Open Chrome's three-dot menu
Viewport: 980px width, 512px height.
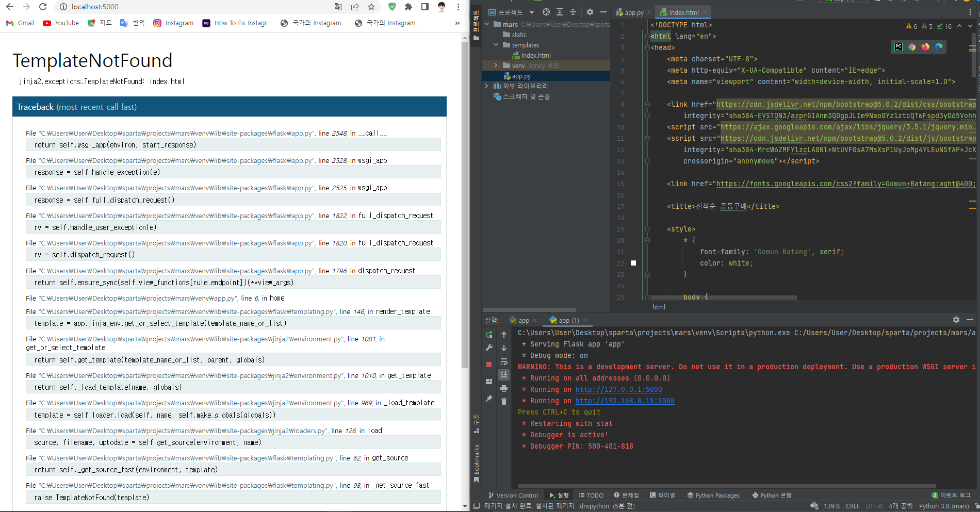tap(458, 7)
